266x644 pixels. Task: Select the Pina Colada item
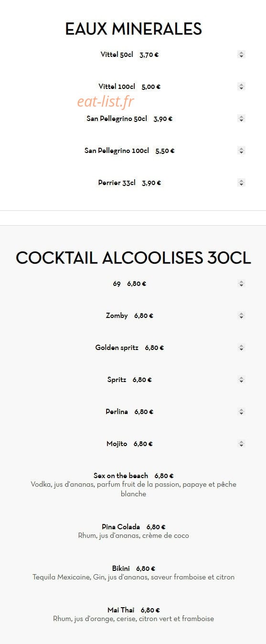point(121,527)
